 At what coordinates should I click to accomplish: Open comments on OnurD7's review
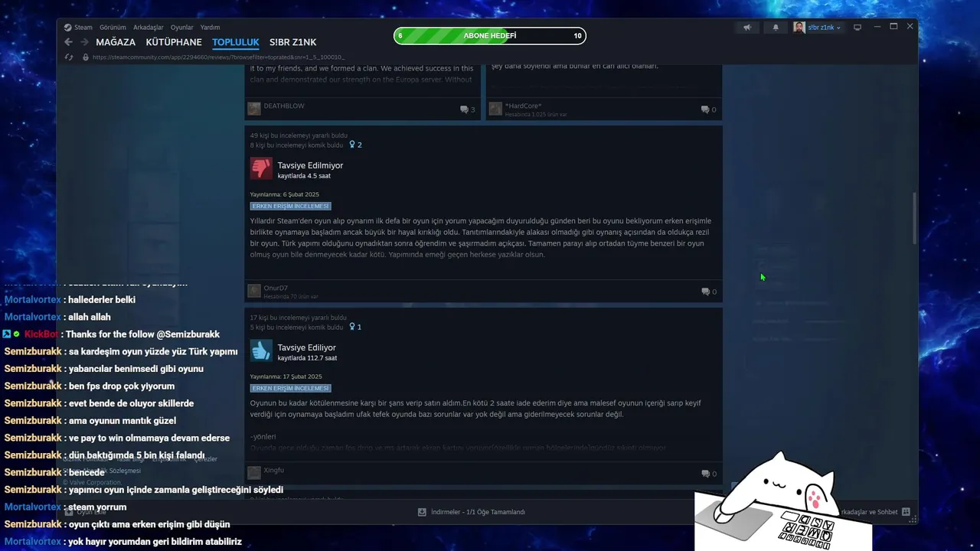point(708,292)
